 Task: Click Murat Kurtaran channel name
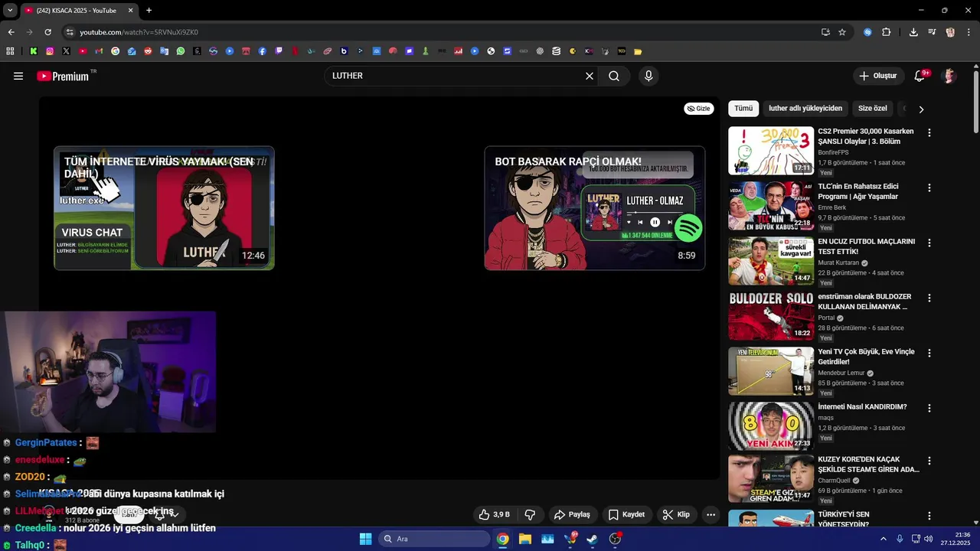click(838, 262)
